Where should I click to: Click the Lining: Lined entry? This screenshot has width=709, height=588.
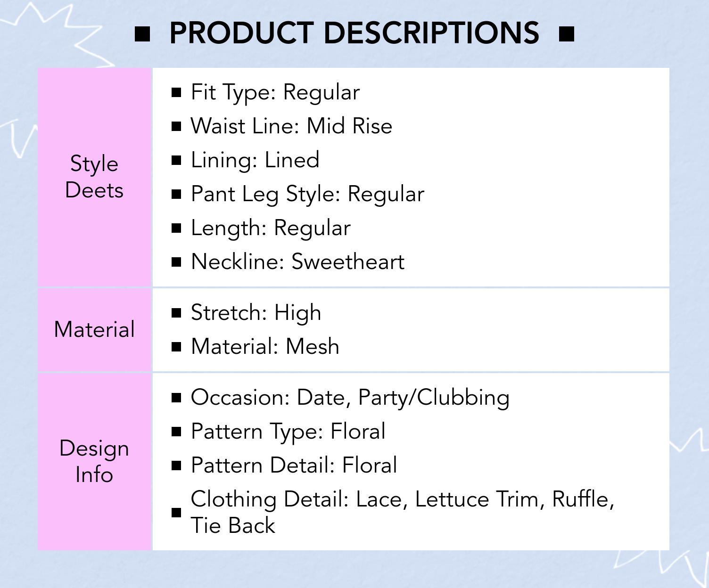pyautogui.click(x=255, y=160)
